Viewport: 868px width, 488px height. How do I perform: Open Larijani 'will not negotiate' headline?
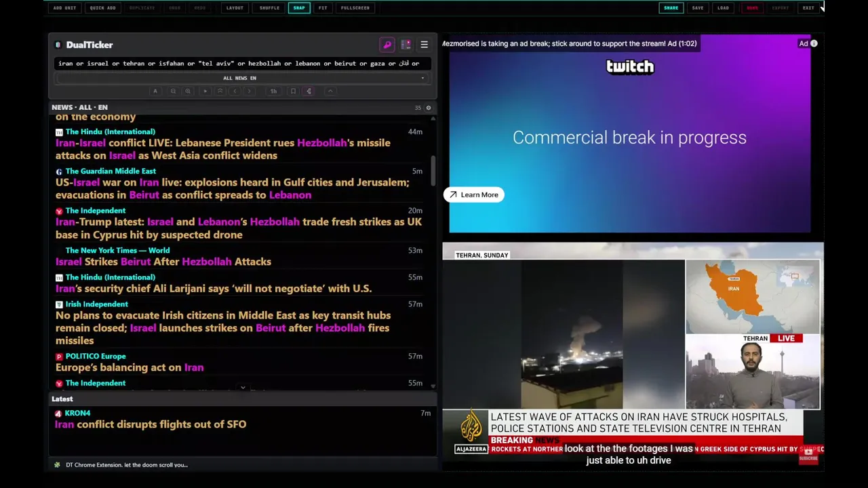(214, 289)
